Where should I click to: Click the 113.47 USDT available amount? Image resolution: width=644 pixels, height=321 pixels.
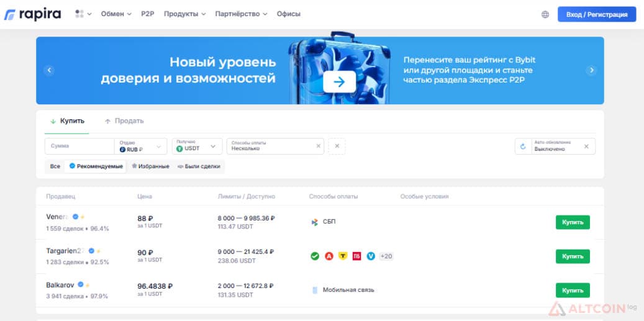pos(235,227)
